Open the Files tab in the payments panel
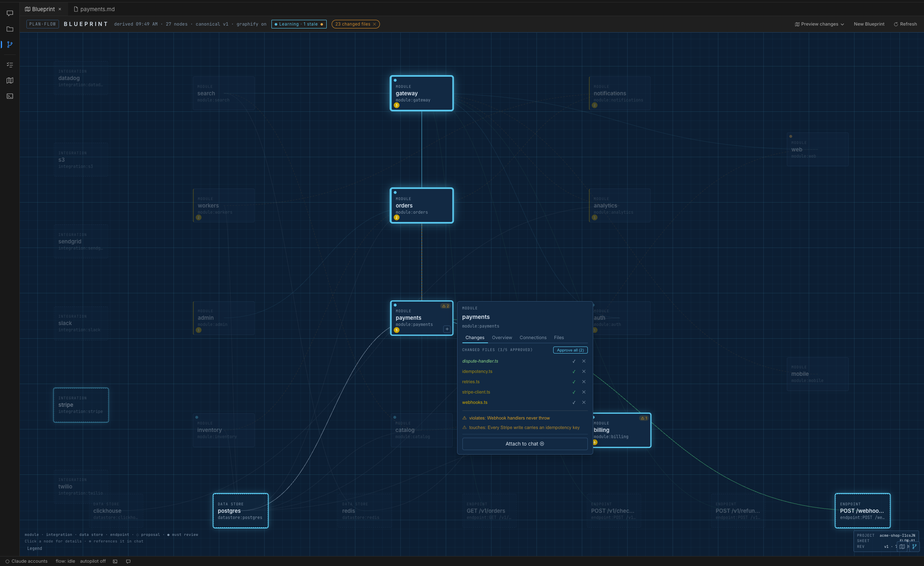 point(559,338)
